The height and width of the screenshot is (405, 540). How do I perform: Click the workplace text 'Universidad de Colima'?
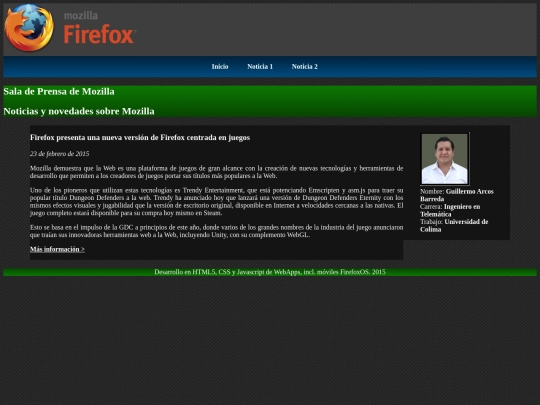tap(454, 225)
